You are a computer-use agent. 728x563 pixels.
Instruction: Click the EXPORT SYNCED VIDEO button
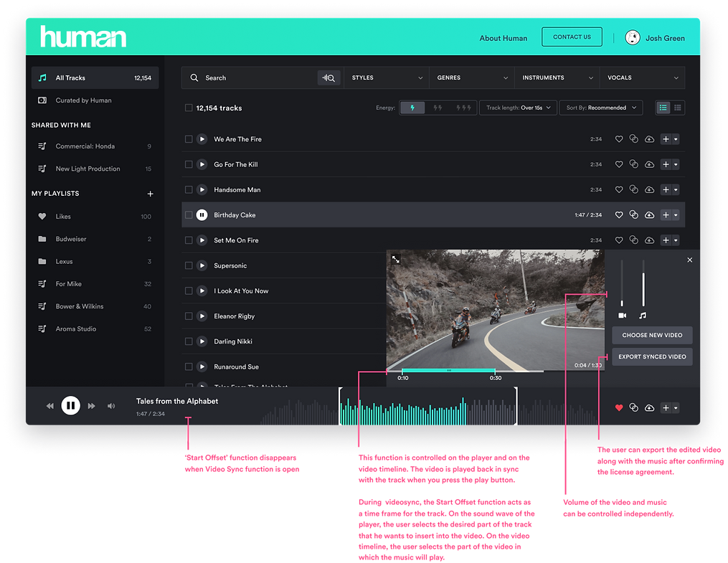(651, 356)
